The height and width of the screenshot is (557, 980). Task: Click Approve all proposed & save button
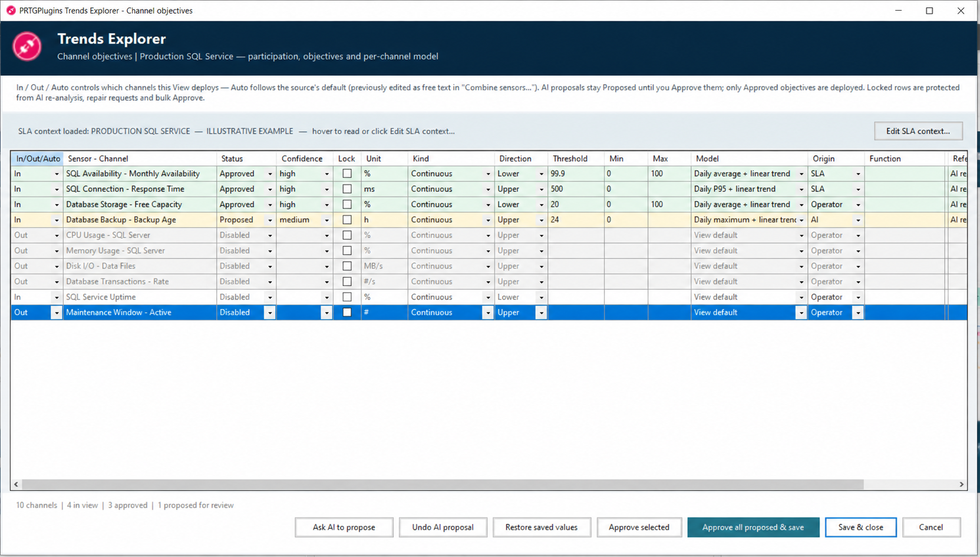pos(753,527)
